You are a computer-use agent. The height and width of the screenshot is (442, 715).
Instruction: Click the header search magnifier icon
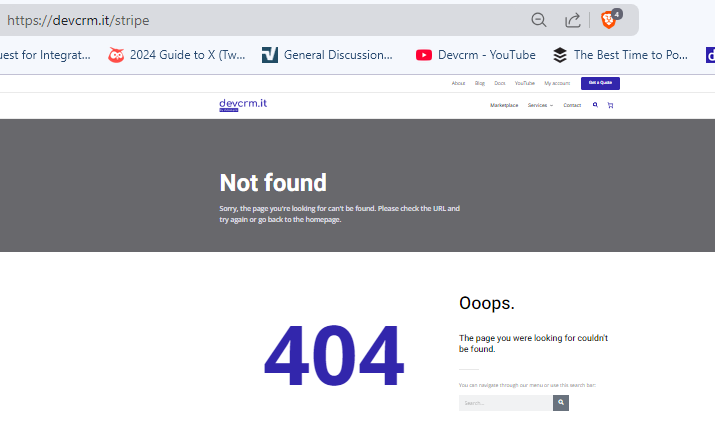595,105
